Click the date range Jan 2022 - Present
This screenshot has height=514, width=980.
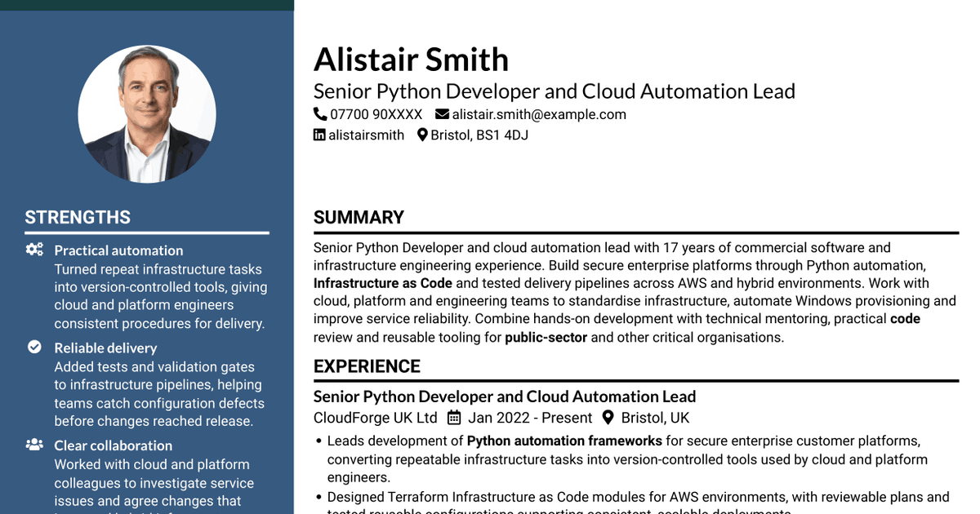click(x=530, y=418)
